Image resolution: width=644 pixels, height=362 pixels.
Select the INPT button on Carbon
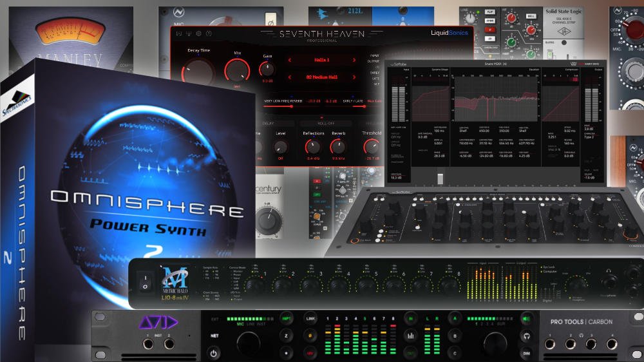(287, 318)
